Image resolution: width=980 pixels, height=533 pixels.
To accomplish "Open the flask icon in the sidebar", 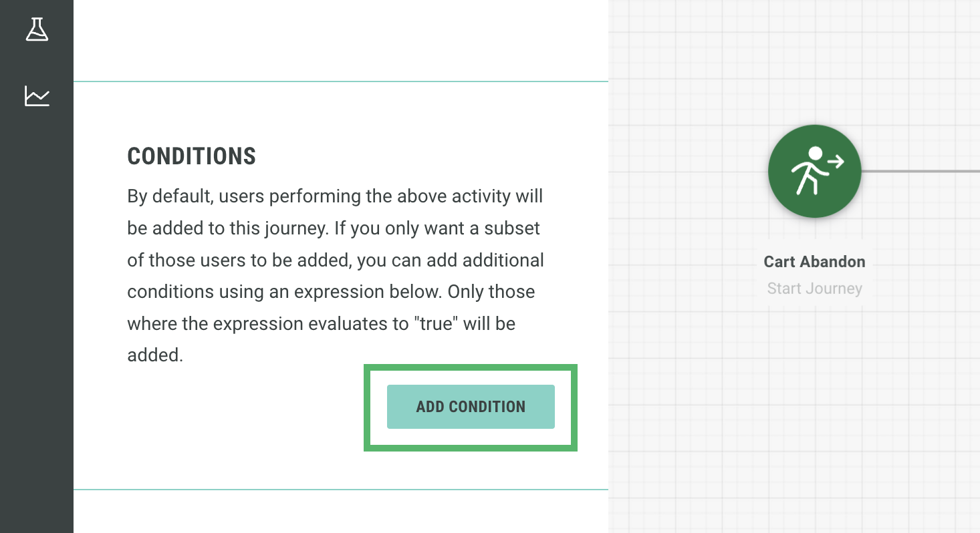I will pyautogui.click(x=37, y=29).
